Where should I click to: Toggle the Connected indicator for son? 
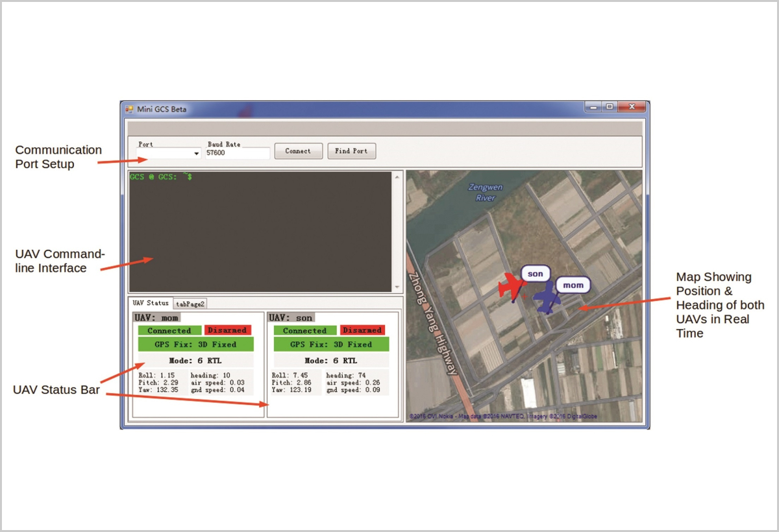coord(304,330)
